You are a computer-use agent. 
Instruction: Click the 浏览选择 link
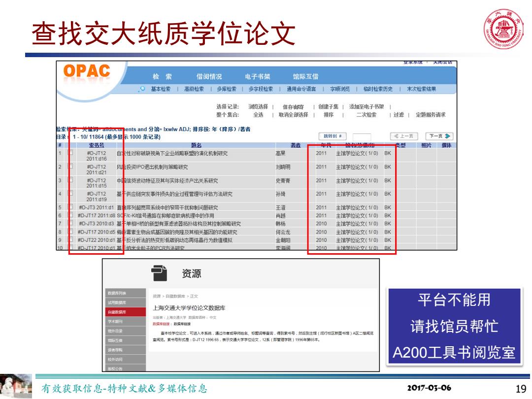tap(258, 106)
